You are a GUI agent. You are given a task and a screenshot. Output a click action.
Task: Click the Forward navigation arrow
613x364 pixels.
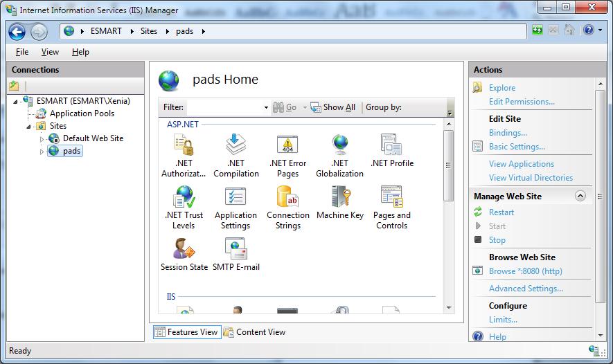click(39, 32)
